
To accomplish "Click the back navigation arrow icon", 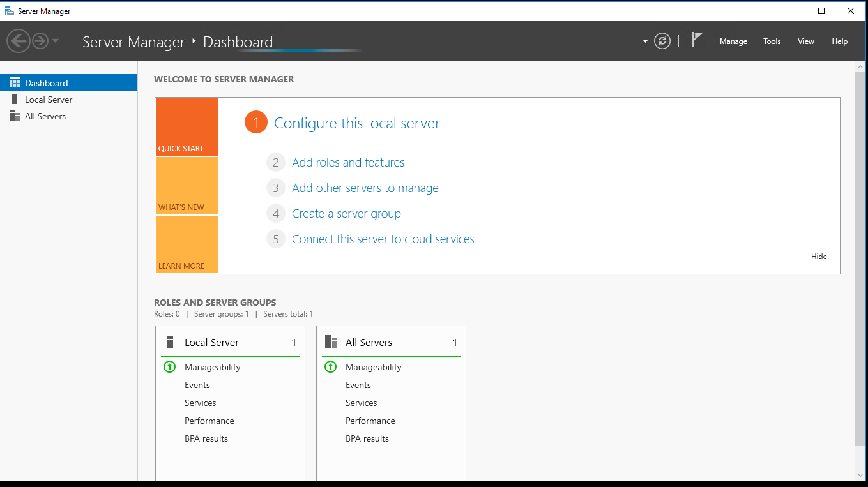I will pyautogui.click(x=18, y=41).
